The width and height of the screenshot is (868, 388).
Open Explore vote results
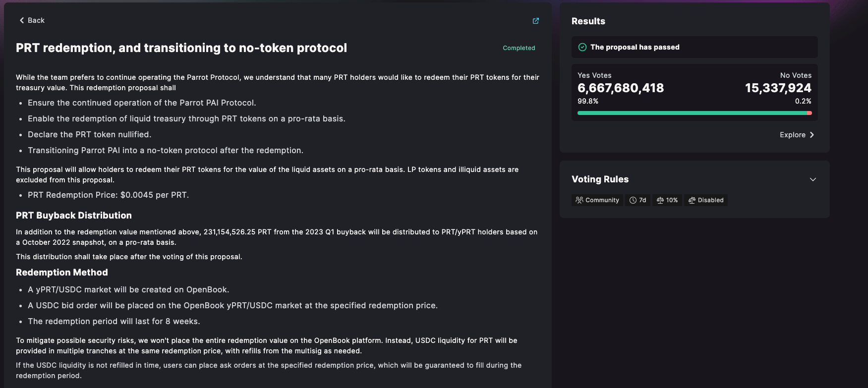(x=797, y=135)
